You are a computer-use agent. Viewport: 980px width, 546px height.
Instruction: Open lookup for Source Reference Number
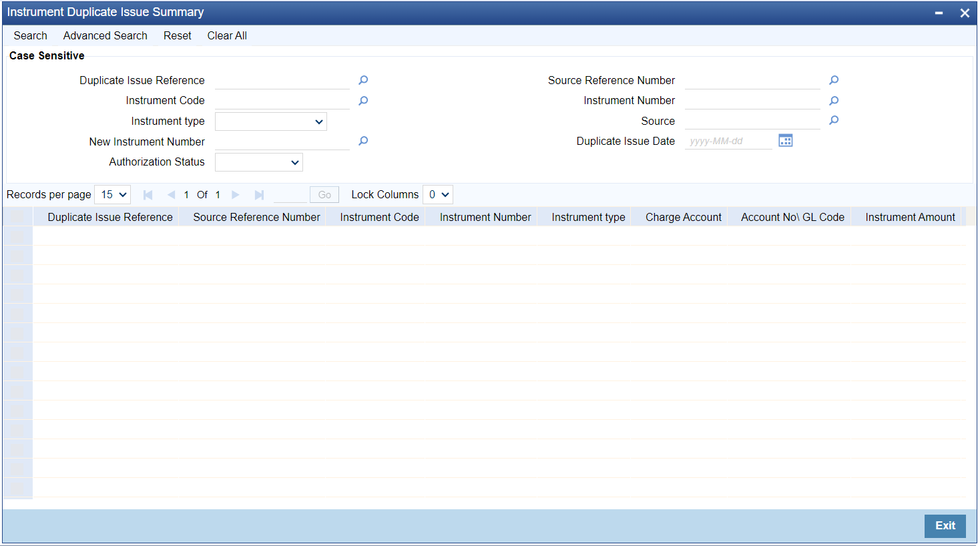[834, 80]
